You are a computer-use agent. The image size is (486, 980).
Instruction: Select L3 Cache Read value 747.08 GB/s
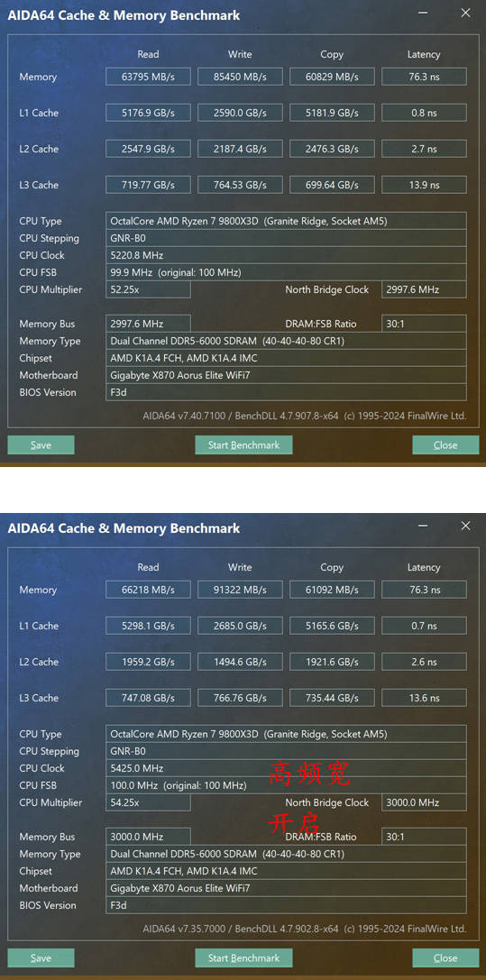click(148, 698)
